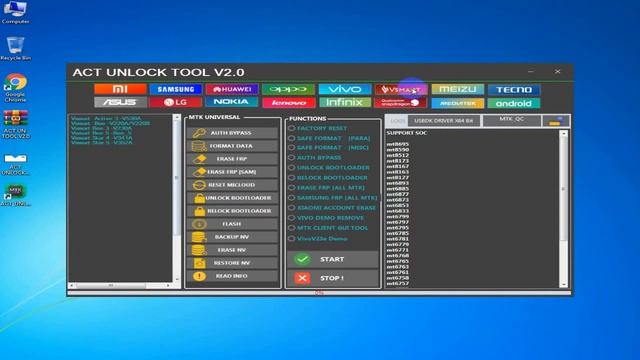Open the Qualcomm Snapdragon logo
This screenshot has width=640, height=360.
tap(401, 102)
